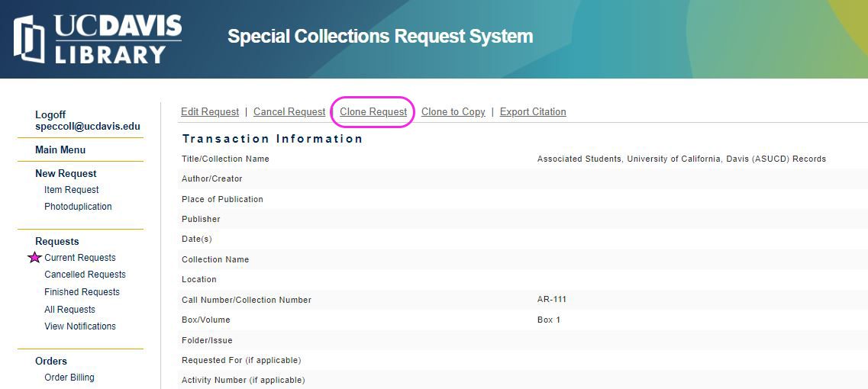This screenshot has width=868, height=389.
Task: Click the AR-111 call number value
Action: click(x=552, y=300)
